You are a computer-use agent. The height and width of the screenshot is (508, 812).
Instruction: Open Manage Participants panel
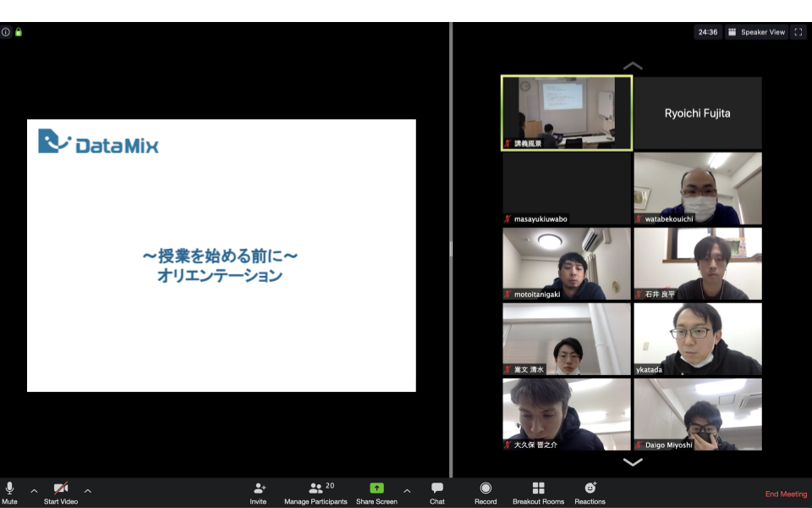click(315, 493)
